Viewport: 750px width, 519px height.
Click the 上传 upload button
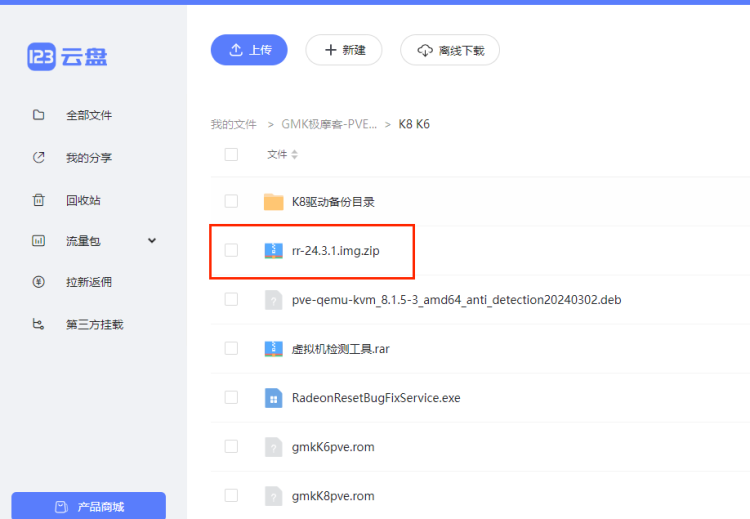point(249,50)
